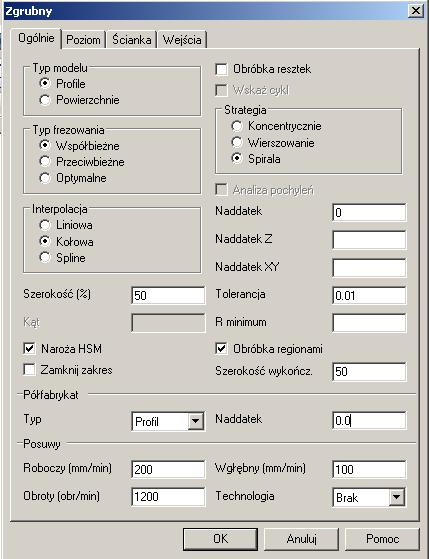Screen dimensions: 429x559
Task: Open help with Pomoc button
Action: [x=382, y=539]
